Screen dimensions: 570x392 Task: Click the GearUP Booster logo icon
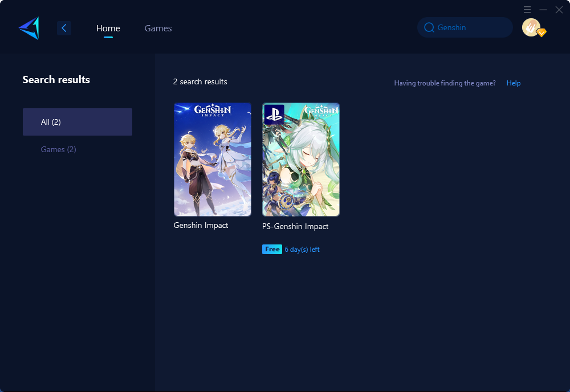(28, 28)
